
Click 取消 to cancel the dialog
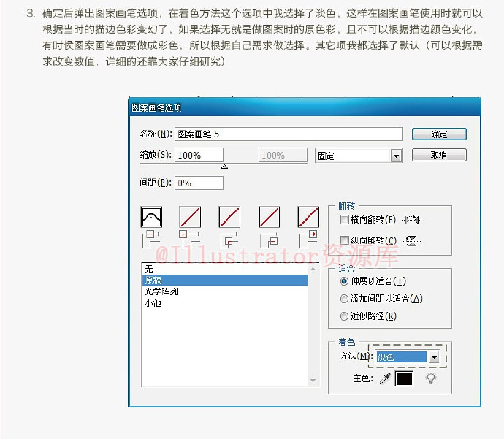[x=439, y=156]
